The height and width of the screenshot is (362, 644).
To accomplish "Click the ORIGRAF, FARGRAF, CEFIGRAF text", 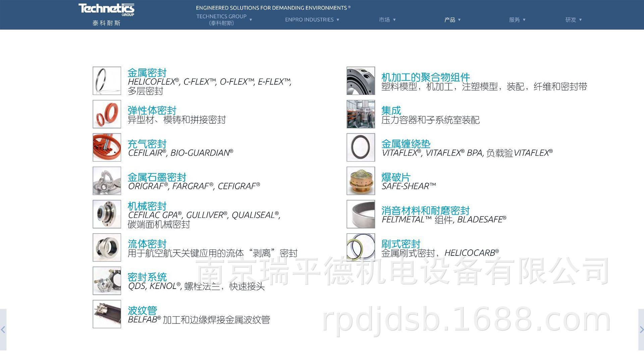I will [x=194, y=186].
